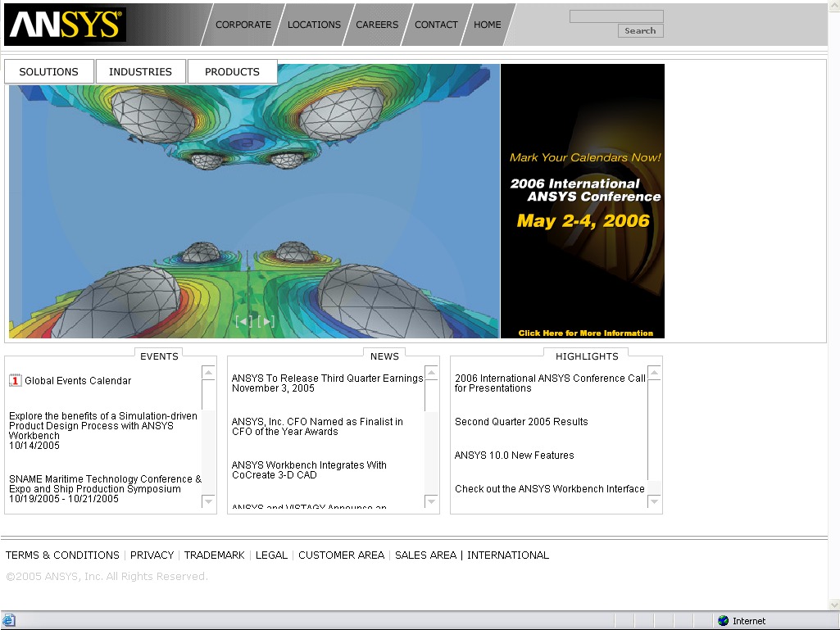The height and width of the screenshot is (630, 840).
Task: Click into the search text field
Action: click(616, 16)
